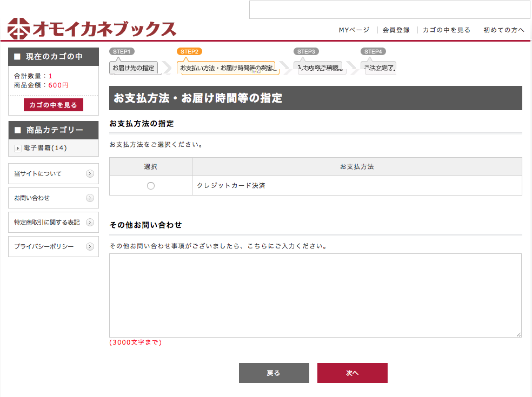
Task: Click arrow icon beside 当サイトについて
Action: 90,174
